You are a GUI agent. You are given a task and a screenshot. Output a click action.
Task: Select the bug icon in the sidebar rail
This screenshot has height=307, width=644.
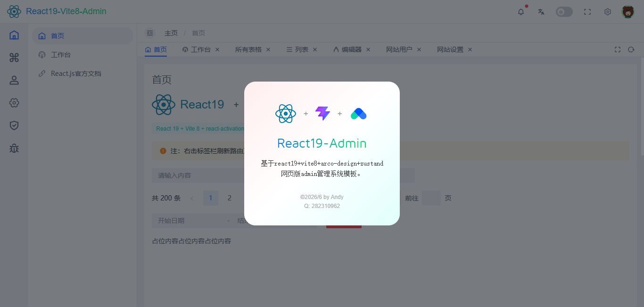(14, 148)
